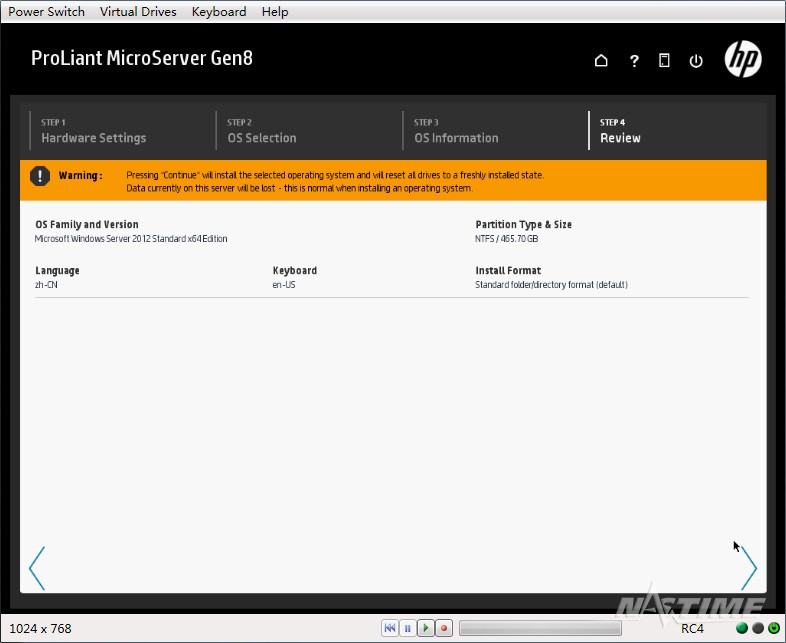Click the first green status indicator
Viewport: 786px width, 643px height.
742,628
